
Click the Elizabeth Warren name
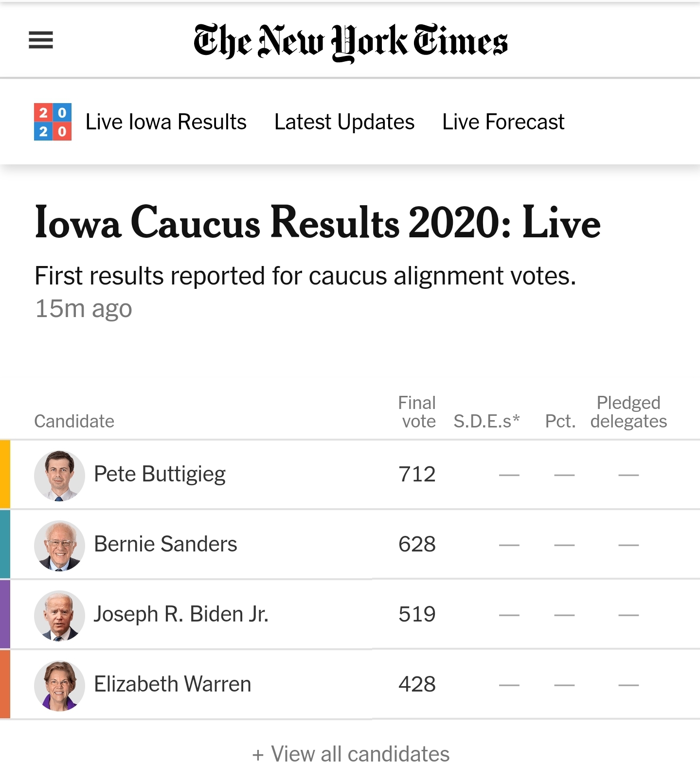173,684
